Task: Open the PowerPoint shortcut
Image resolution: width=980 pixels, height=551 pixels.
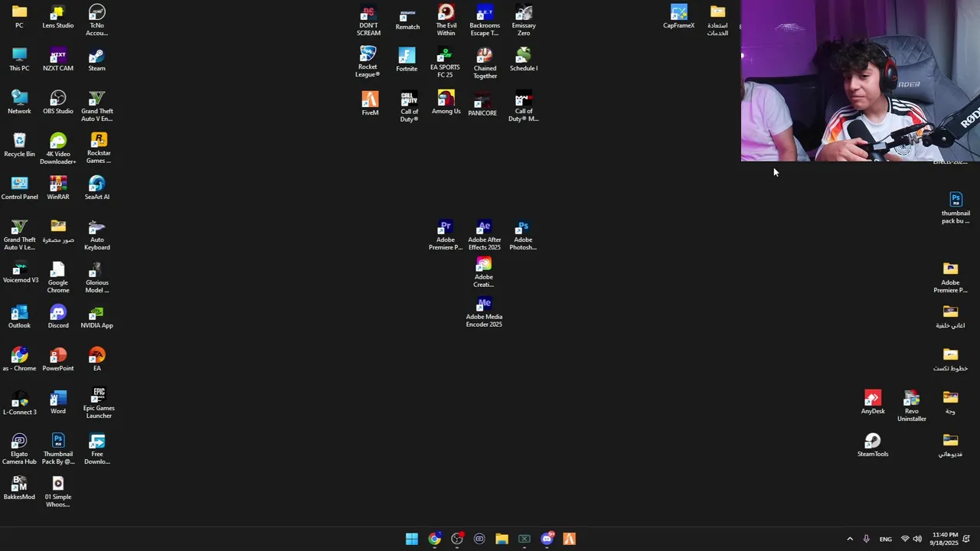Action: (58, 360)
